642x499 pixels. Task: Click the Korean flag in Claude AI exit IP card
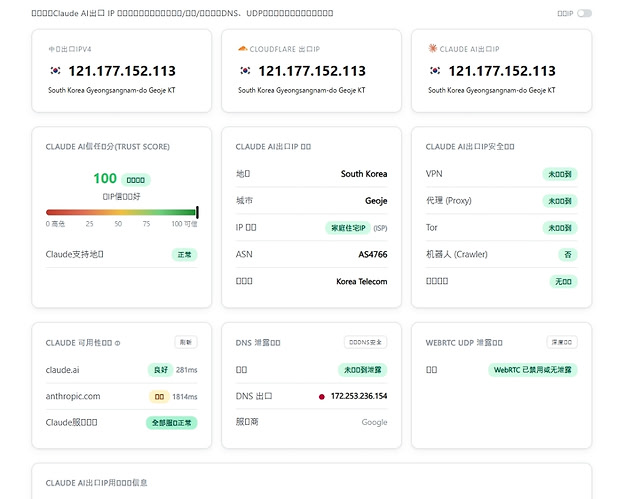pyautogui.click(x=435, y=71)
